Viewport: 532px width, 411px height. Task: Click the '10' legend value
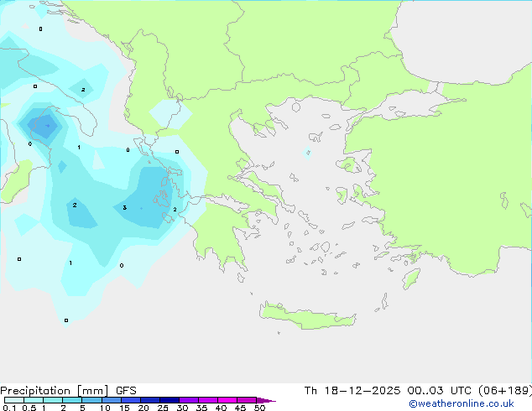(105, 408)
